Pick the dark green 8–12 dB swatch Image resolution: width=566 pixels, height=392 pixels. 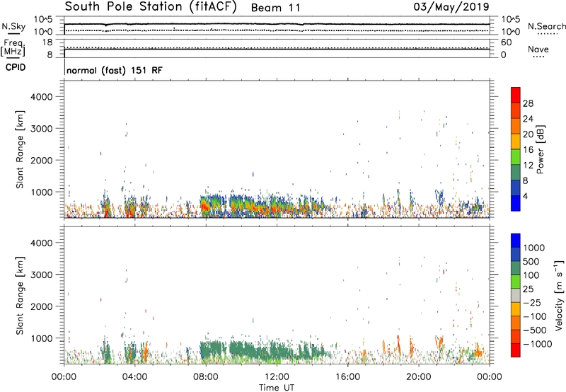pyautogui.click(x=516, y=172)
